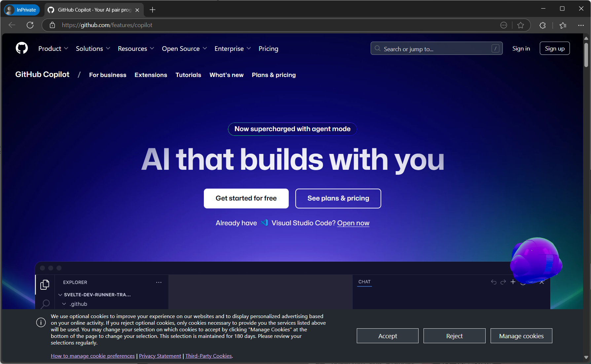
Task: Expand the Open Source menu
Action: pyautogui.click(x=185, y=49)
